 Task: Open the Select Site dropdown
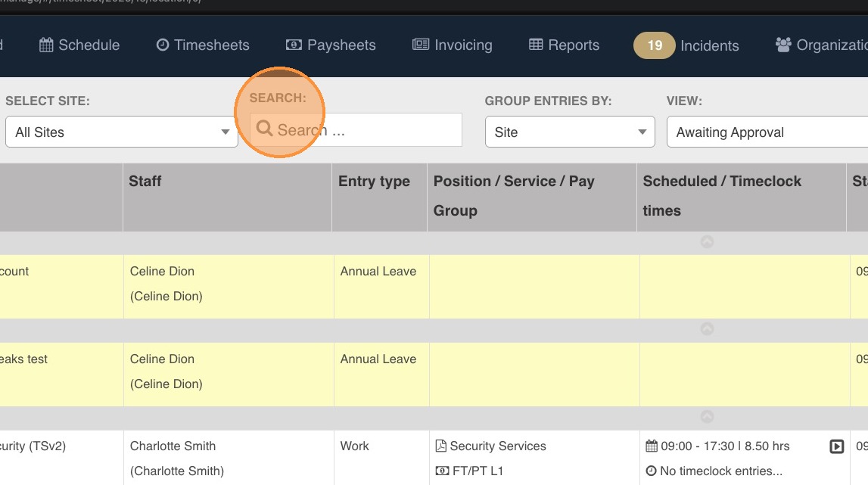[x=121, y=132]
